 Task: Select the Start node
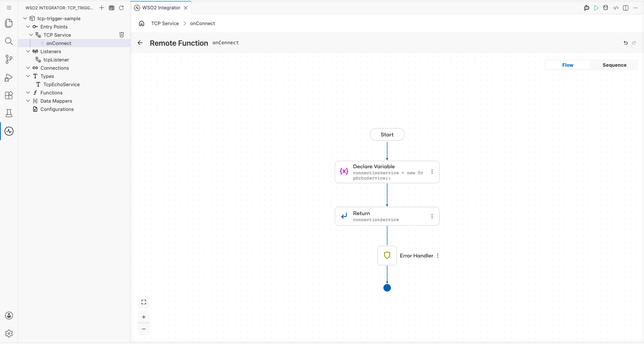[387, 135]
